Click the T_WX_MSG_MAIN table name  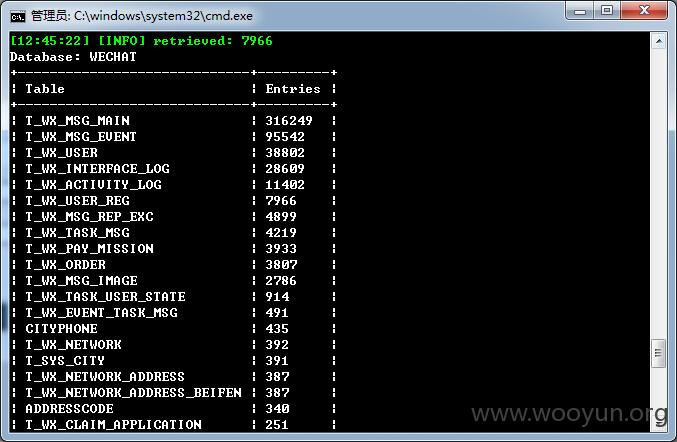(77, 121)
